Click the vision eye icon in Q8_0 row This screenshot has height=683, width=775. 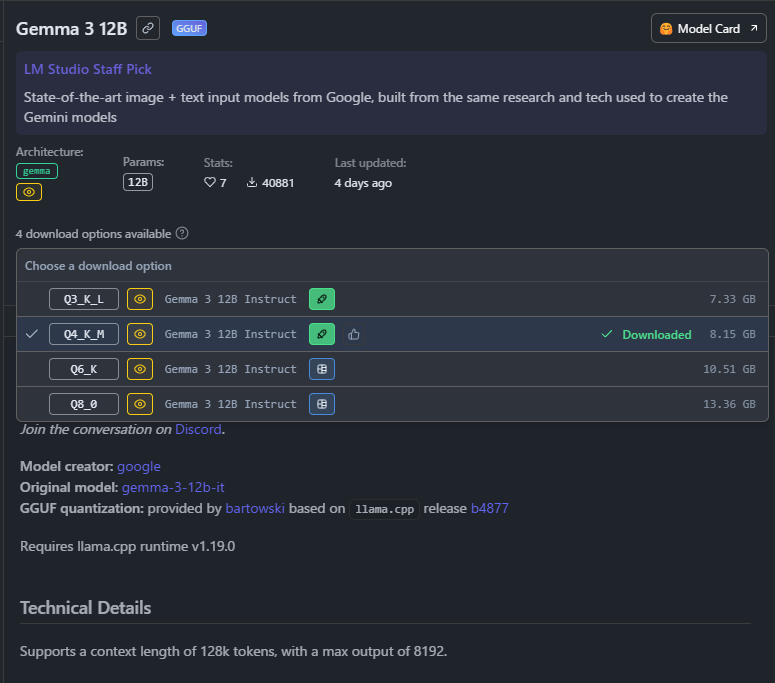click(140, 404)
